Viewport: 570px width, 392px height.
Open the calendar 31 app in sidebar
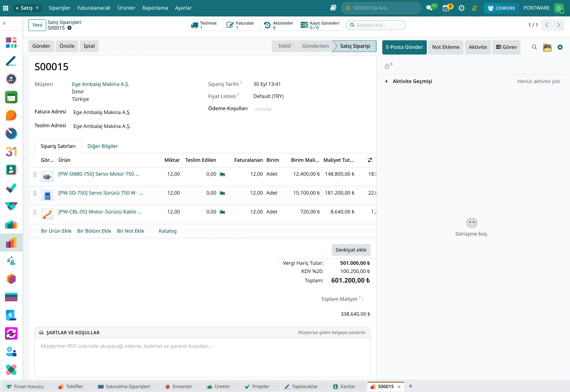pyautogui.click(x=11, y=152)
